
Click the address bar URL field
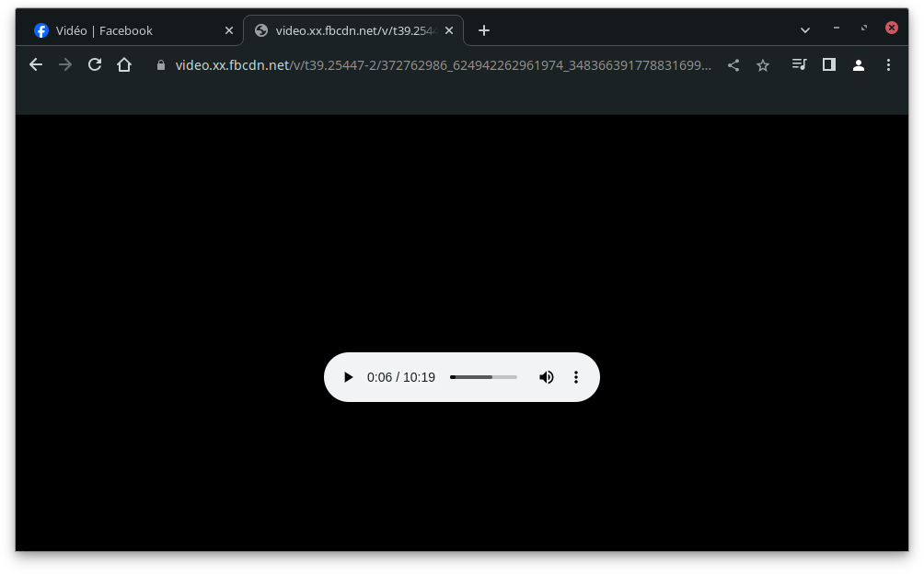[442, 65]
